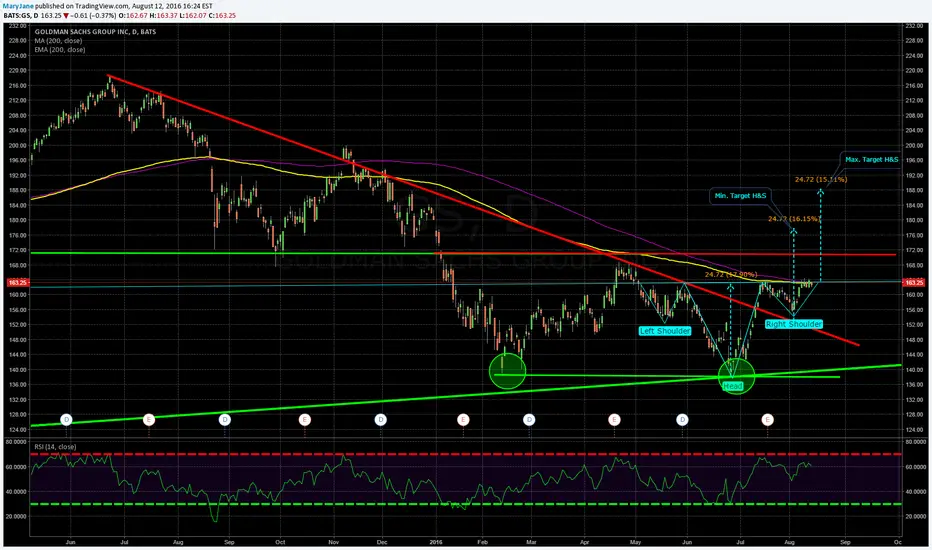932x550 pixels.
Task: Select the Feb label on the time axis
Action: [x=482, y=542]
